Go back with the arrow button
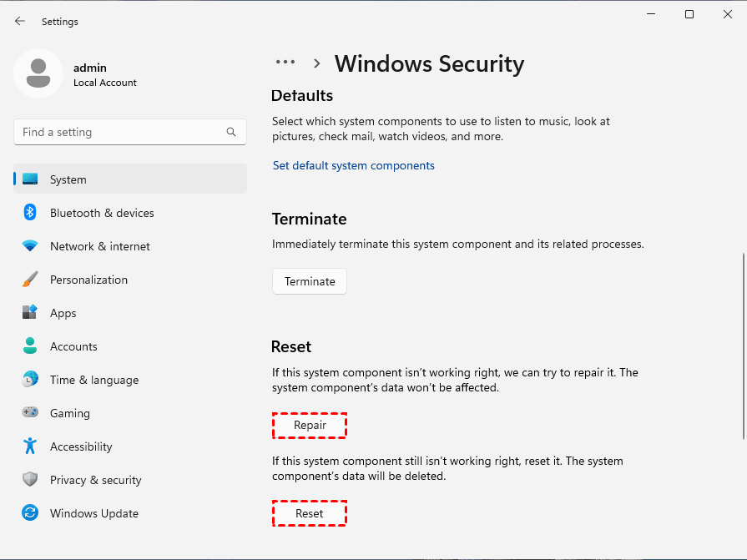The width and height of the screenshot is (747, 560). pyautogui.click(x=20, y=22)
